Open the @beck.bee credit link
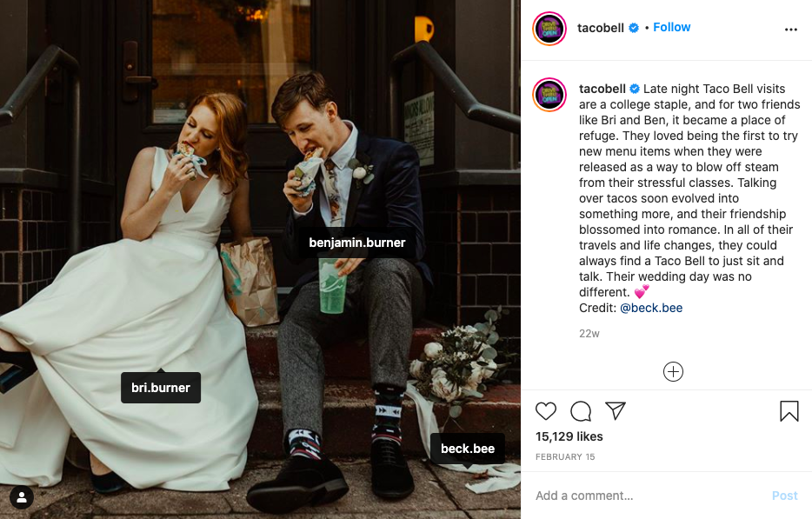Viewport: 812px width, 519px height. (651, 308)
